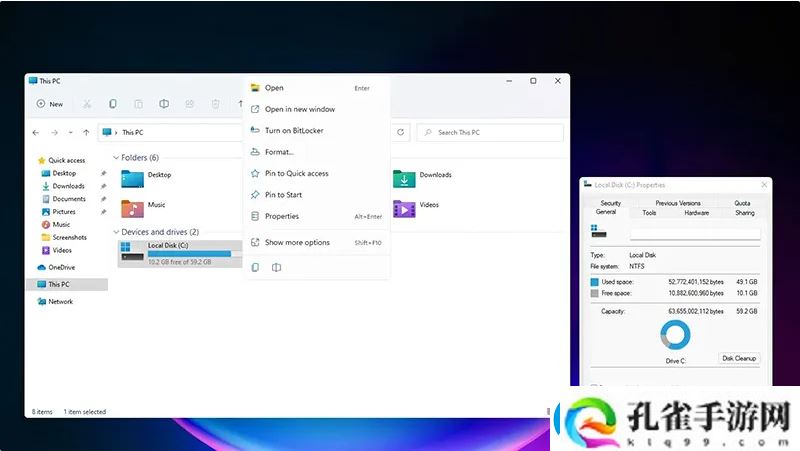Click context menu Rename icon
The width and height of the screenshot is (800, 451).
click(x=276, y=267)
